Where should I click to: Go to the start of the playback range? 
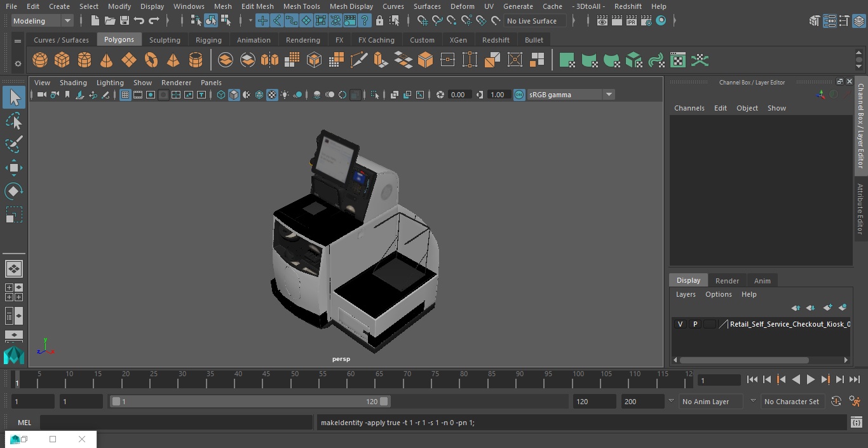752,379
